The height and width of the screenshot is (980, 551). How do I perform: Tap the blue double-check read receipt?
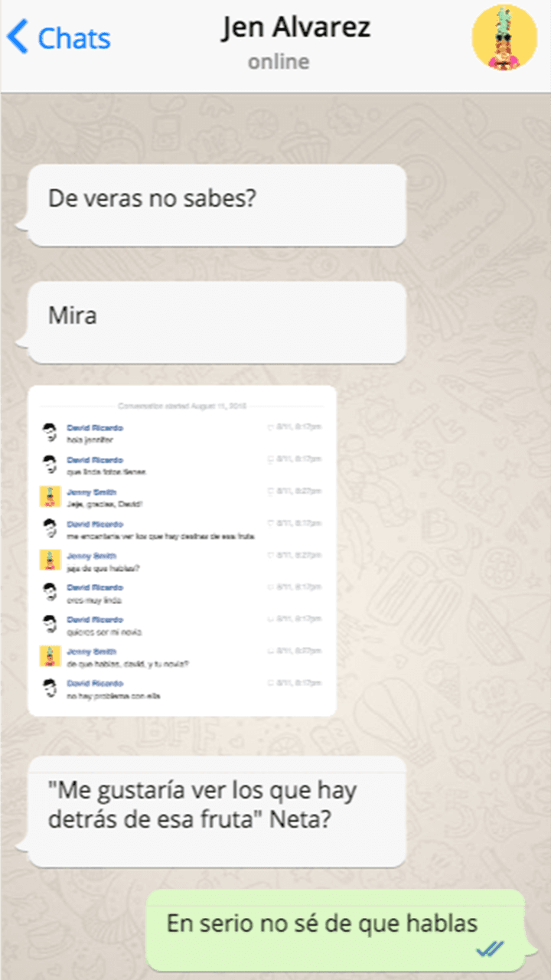click(490, 949)
